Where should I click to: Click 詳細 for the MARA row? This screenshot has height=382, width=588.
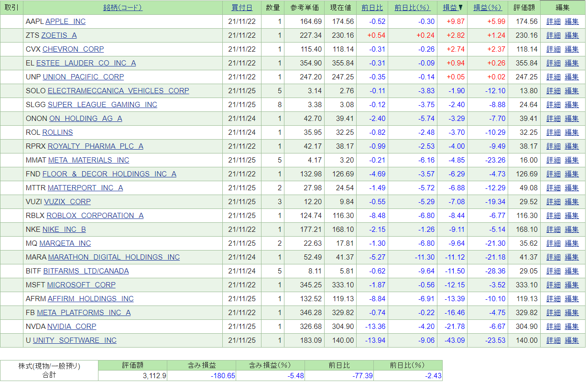click(554, 257)
